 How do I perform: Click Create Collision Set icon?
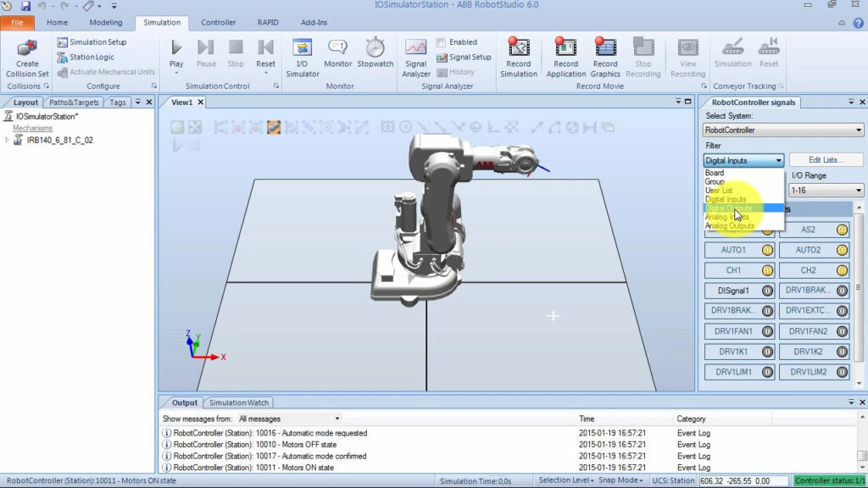[x=27, y=58]
